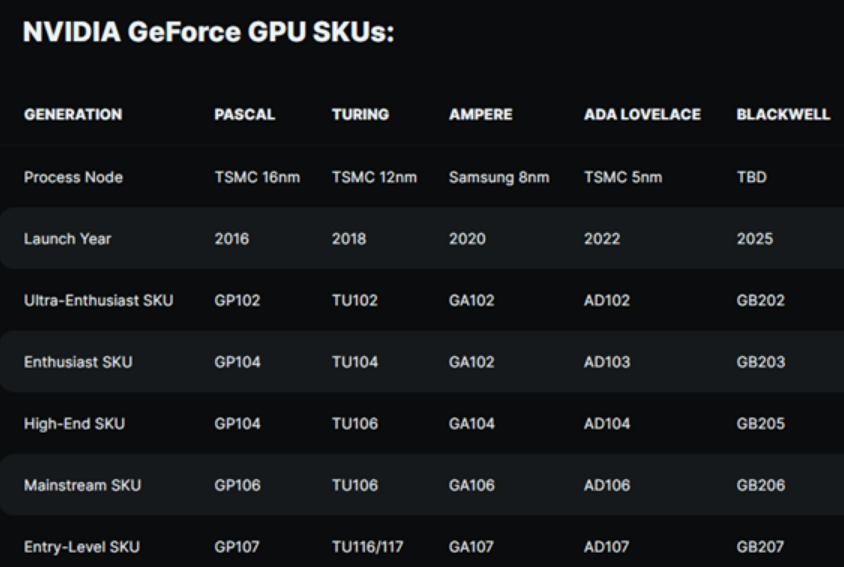Viewport: 844px width, 567px height.
Task: Select GA102 in the Ultra-Enthusiast SKU row
Action: [472, 300]
